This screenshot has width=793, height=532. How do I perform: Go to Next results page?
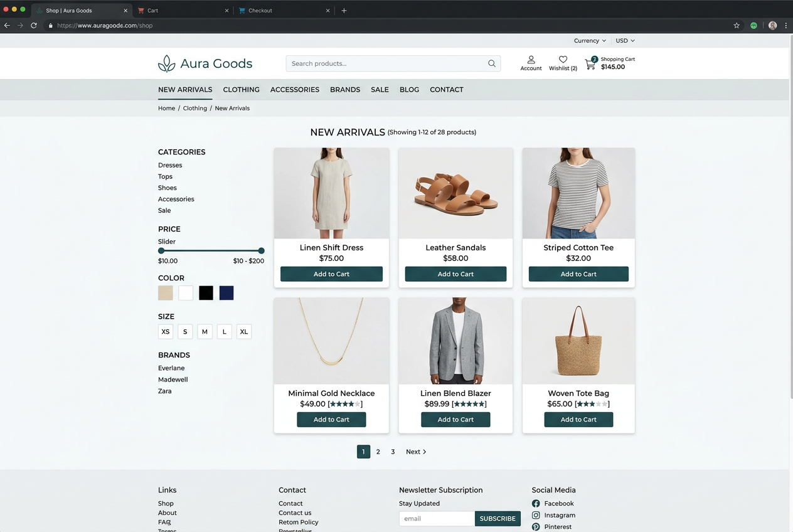coord(416,452)
